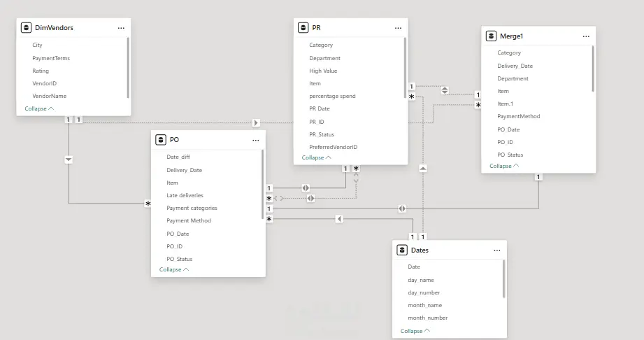The width and height of the screenshot is (644, 340).
Task: Open the PR table more options menu
Action: [398, 28]
